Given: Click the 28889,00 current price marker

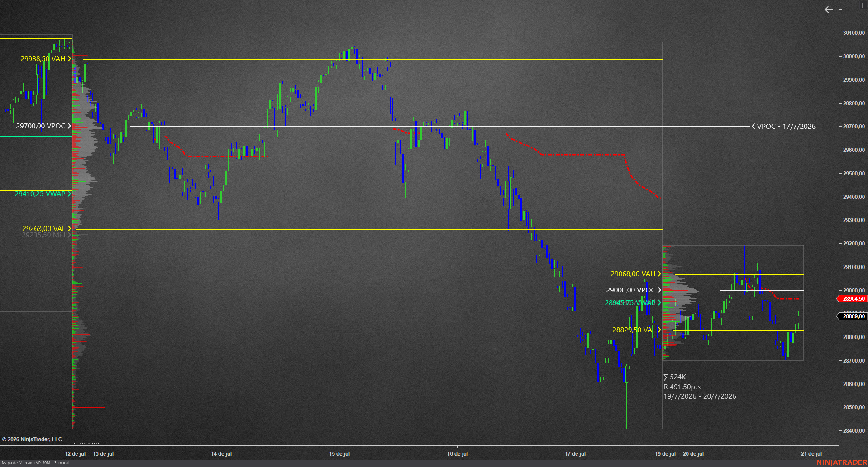Looking at the screenshot, I should (x=852, y=316).
